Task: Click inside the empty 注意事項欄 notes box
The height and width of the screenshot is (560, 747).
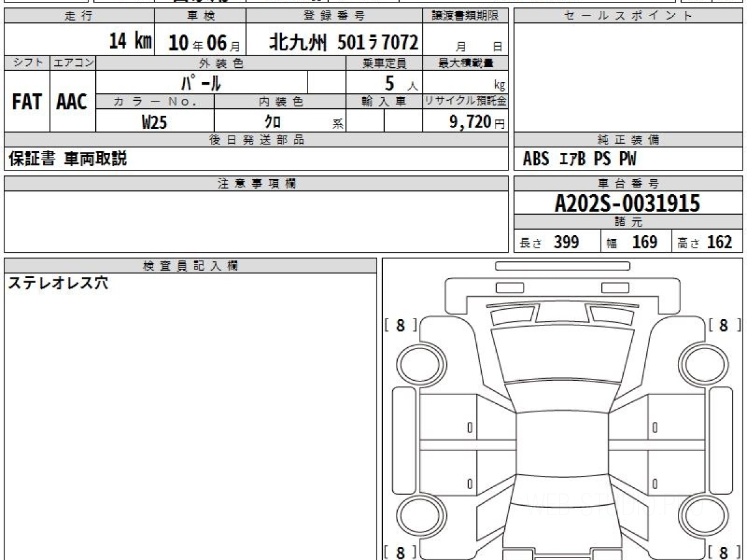Action: click(x=256, y=221)
